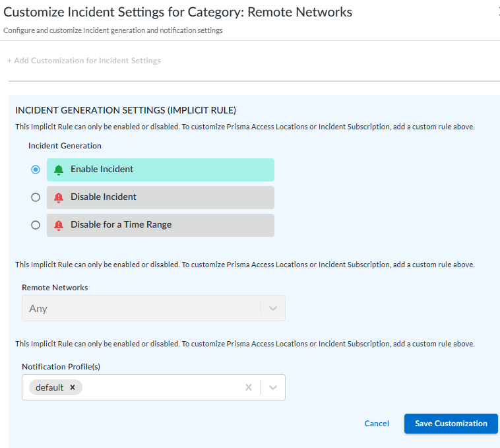Select the Enable Incident radio button

(36, 170)
